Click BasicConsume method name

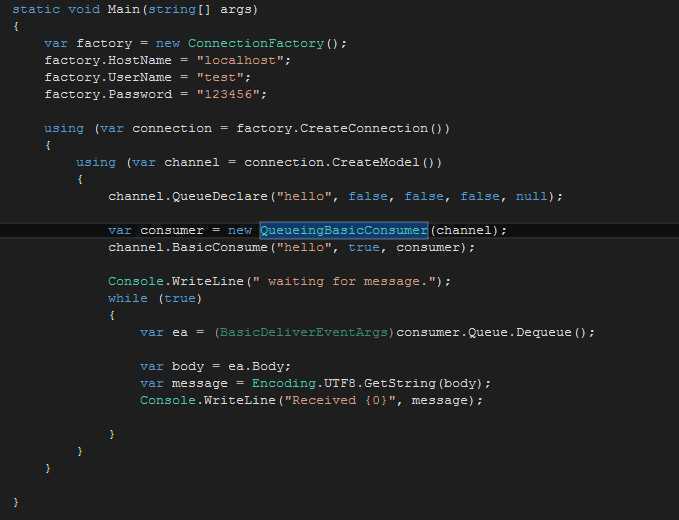coord(220,247)
